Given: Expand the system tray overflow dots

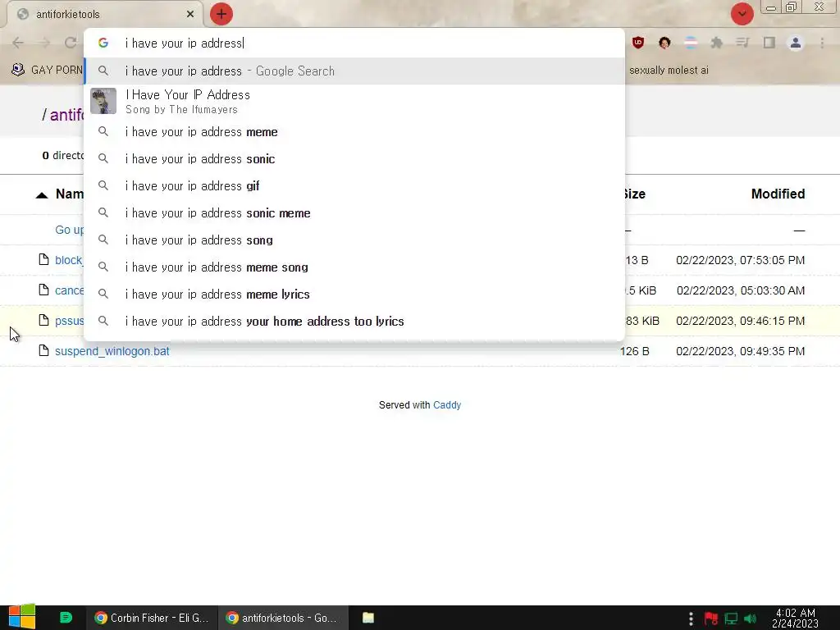Looking at the screenshot, I should tap(691, 619).
